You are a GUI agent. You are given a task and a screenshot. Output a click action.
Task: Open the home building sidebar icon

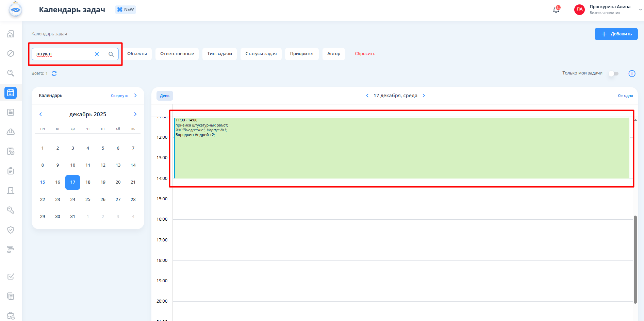pos(11,34)
